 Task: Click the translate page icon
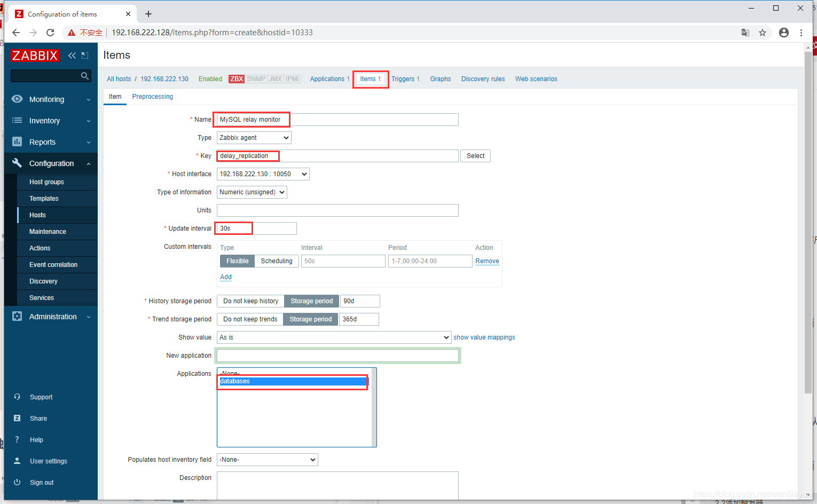tap(745, 33)
